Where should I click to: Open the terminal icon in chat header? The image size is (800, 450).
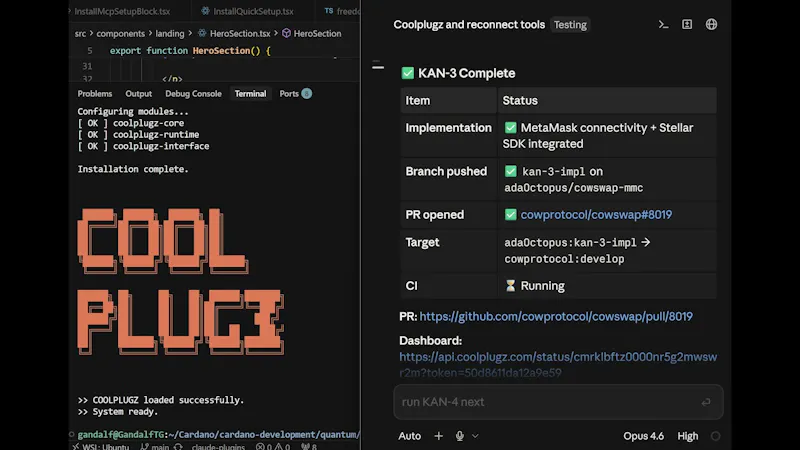pos(663,24)
